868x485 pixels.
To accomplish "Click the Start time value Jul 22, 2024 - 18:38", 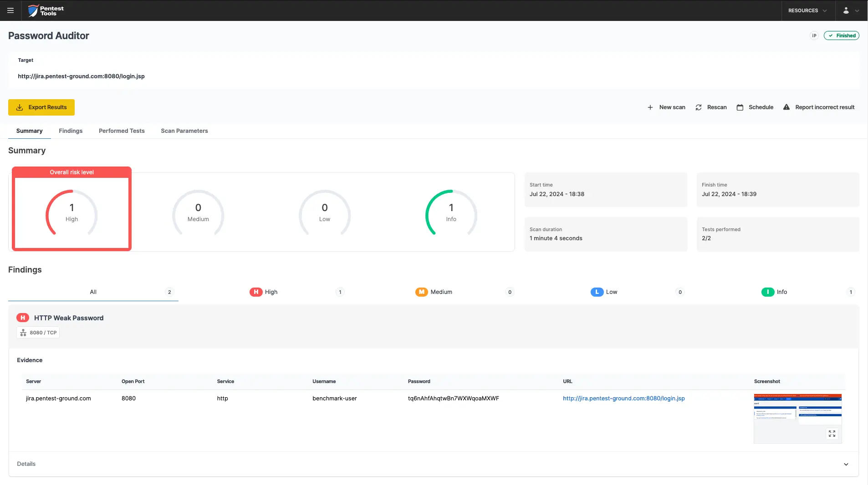I will click(557, 194).
